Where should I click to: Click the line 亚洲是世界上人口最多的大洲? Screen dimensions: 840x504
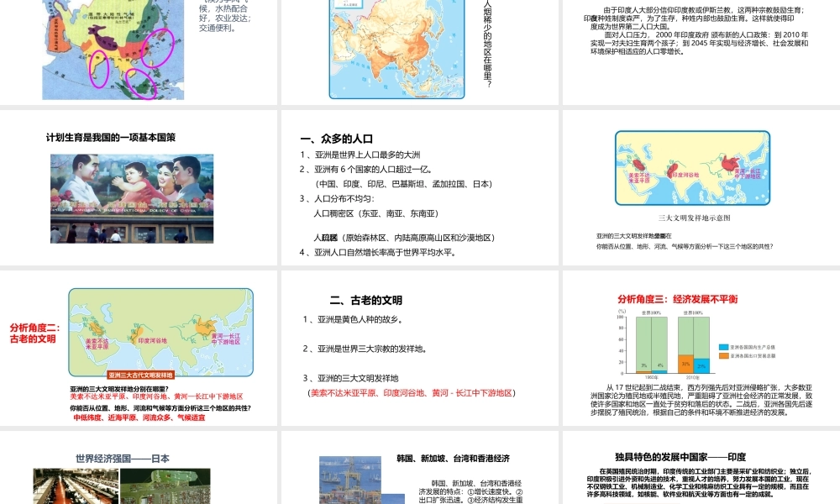point(360,155)
